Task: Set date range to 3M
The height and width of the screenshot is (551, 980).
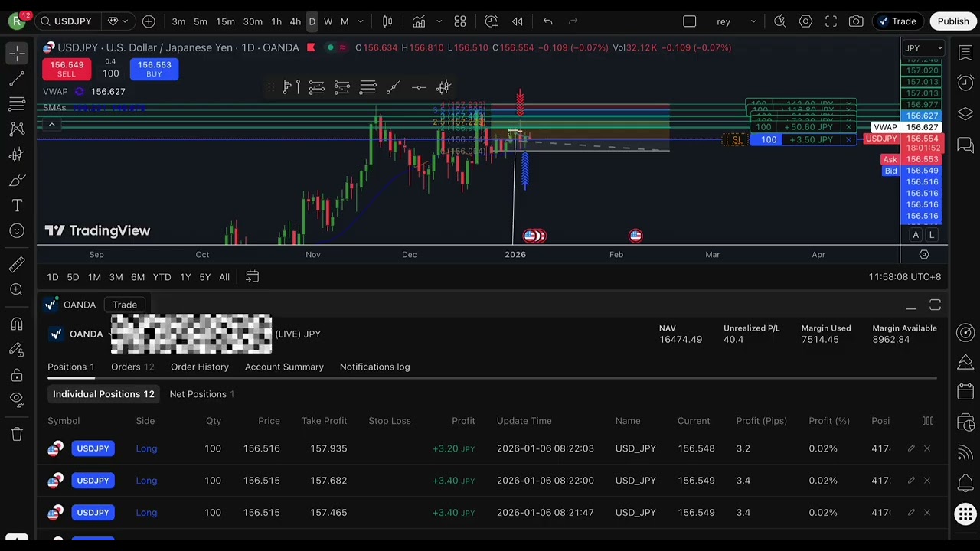Action: (x=116, y=277)
